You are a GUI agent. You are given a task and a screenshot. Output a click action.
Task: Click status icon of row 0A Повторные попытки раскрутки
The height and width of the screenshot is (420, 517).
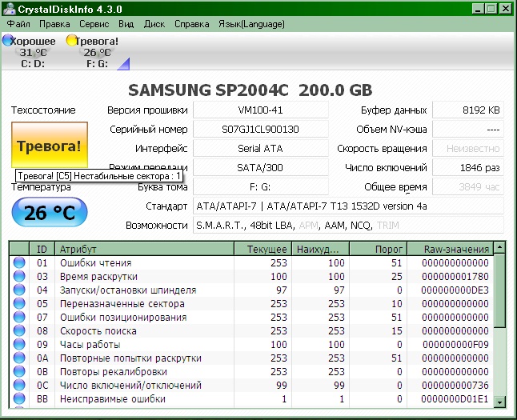pyautogui.click(x=19, y=358)
